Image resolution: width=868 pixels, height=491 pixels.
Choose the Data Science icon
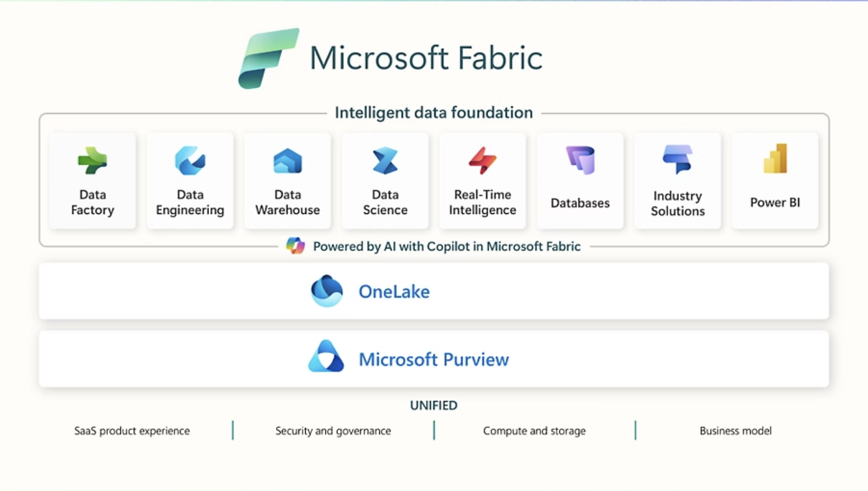tap(385, 160)
